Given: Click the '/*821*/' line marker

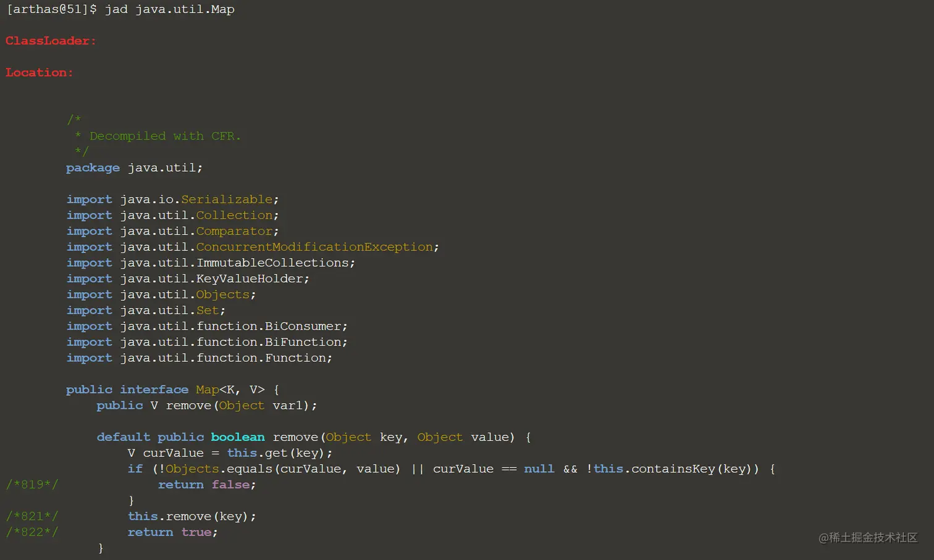Looking at the screenshot, I should tap(32, 517).
